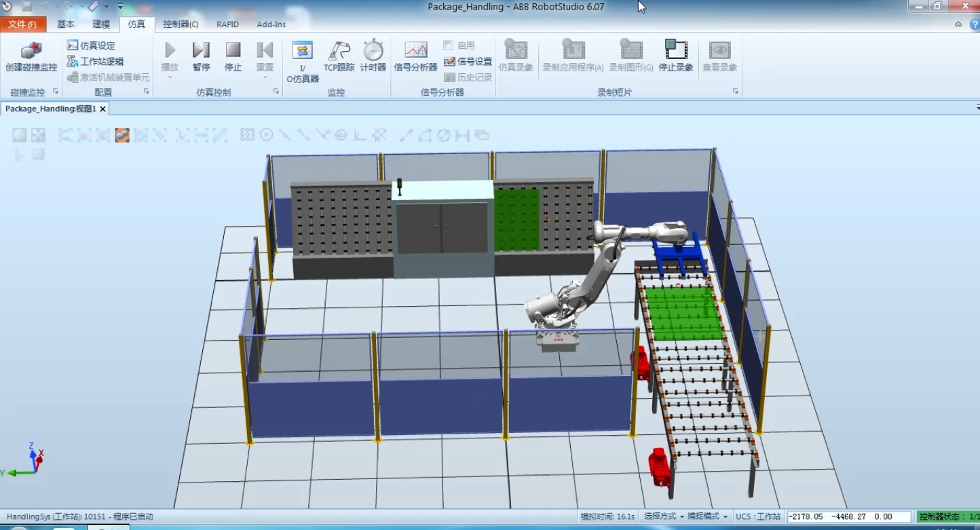
Task: Open the 配置 group dialog launcher
Action: [x=146, y=92]
